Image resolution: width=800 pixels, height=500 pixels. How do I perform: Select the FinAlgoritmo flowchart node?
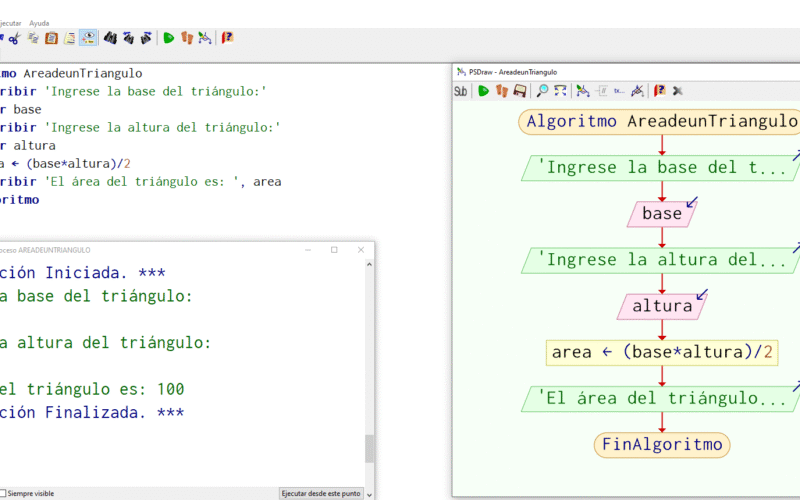[x=662, y=443]
